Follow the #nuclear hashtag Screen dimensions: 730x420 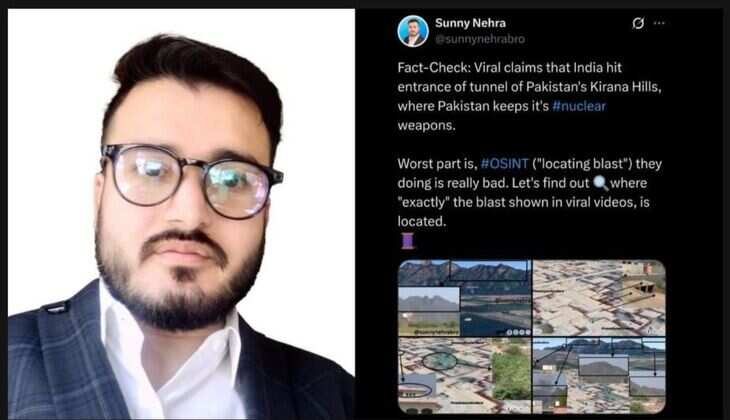(579, 106)
